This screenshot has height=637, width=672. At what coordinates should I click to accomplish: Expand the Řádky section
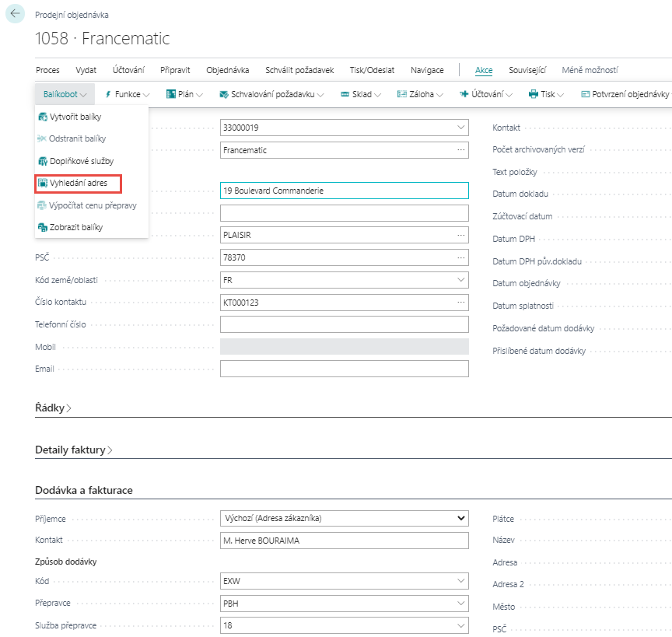[54, 408]
